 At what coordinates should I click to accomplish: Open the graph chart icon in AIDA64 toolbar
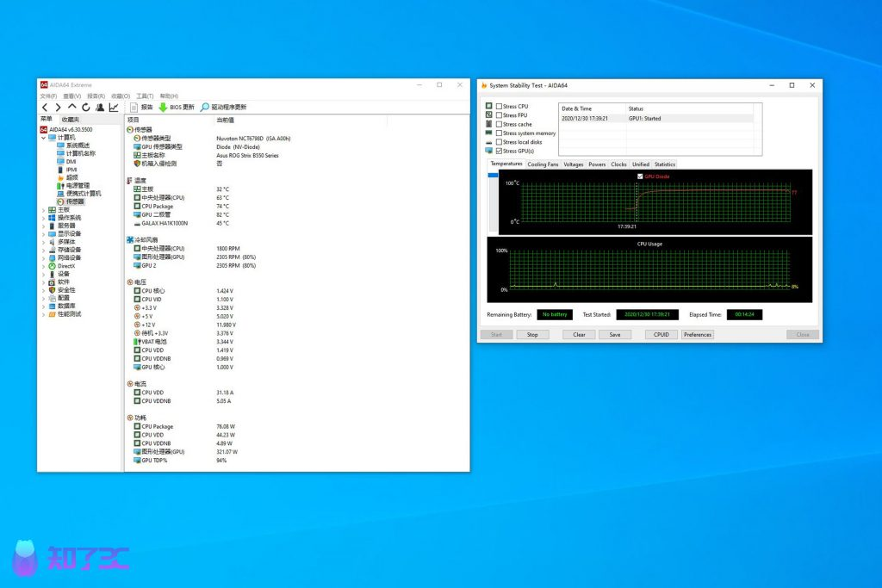click(x=114, y=107)
